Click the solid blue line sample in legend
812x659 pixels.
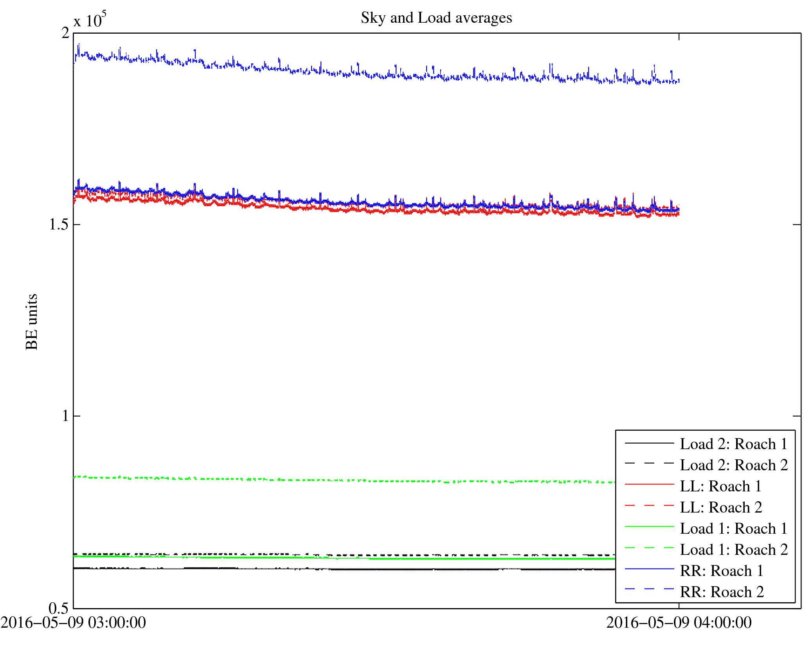[649, 569]
